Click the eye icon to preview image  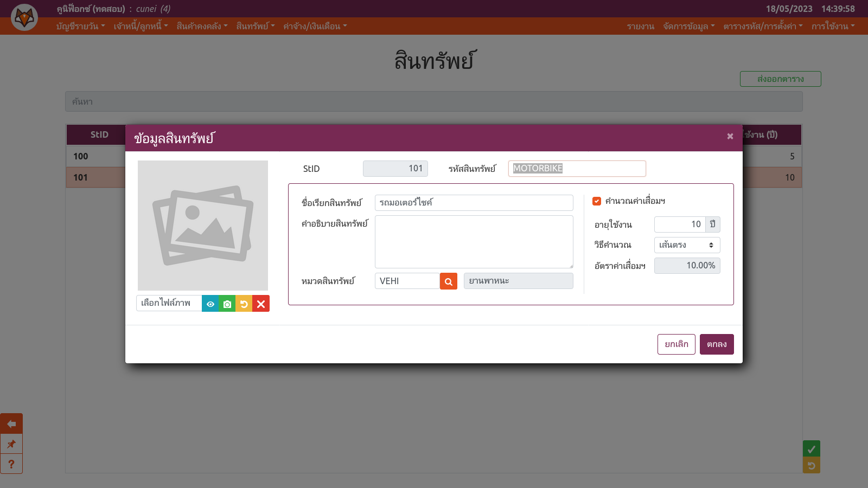point(210,304)
